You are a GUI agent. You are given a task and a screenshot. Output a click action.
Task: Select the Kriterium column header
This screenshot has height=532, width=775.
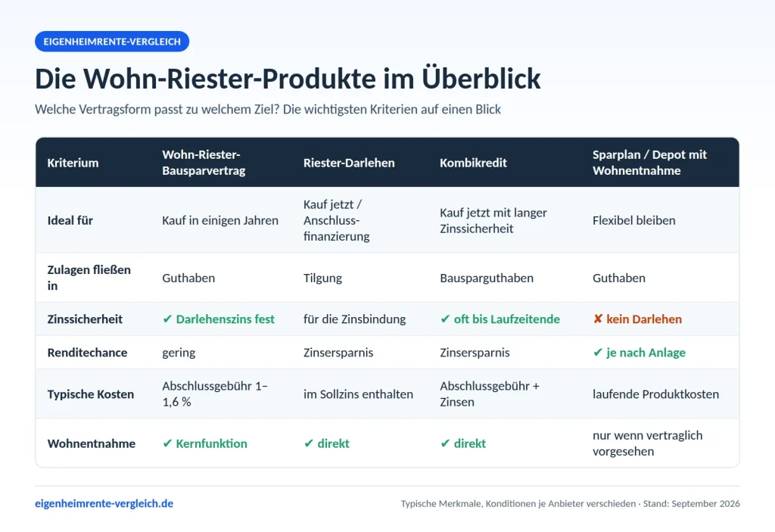pyautogui.click(x=73, y=163)
